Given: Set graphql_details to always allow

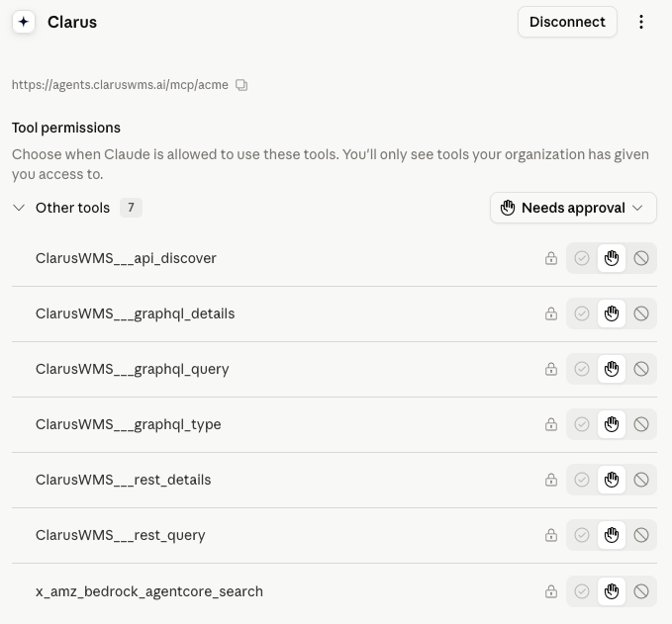Looking at the screenshot, I should pos(582,313).
